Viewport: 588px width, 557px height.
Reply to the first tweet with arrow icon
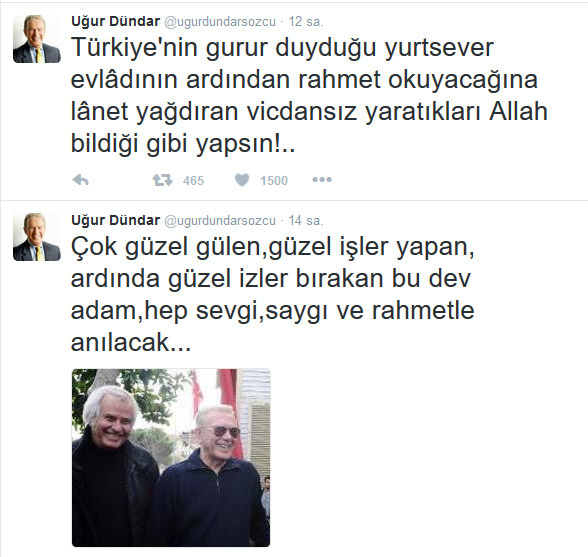tap(81, 180)
